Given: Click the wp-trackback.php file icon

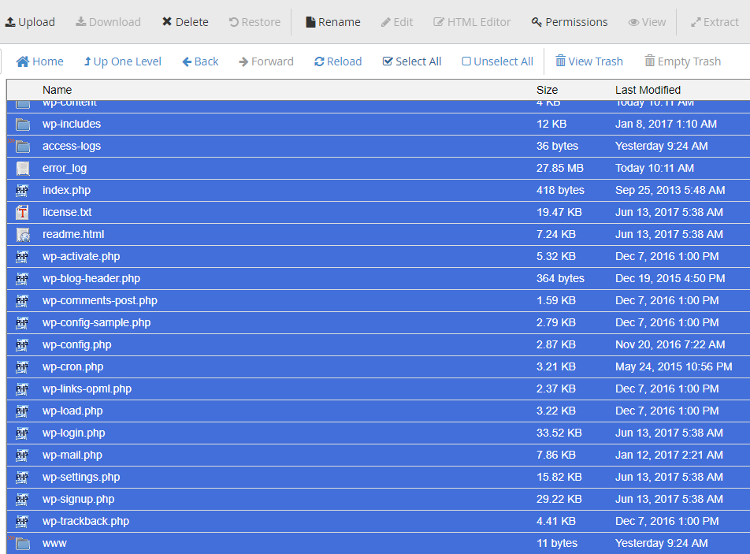Looking at the screenshot, I should (22, 521).
